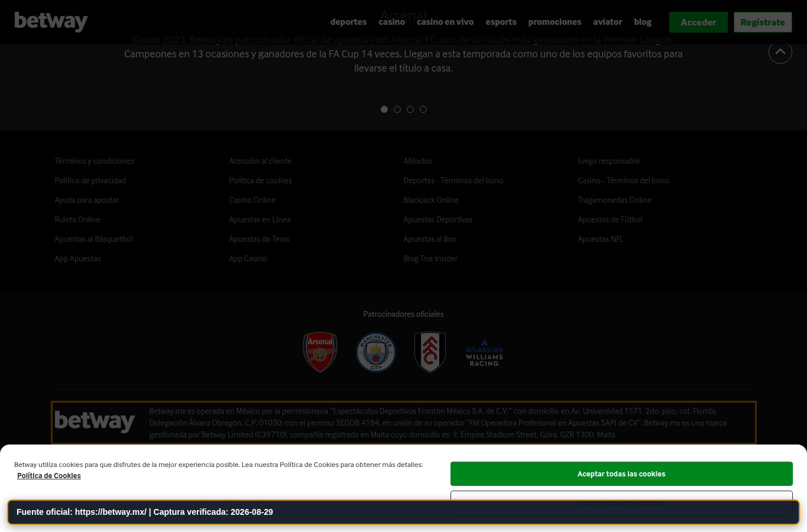
Task: Open App Casino link
Action: [x=248, y=258]
